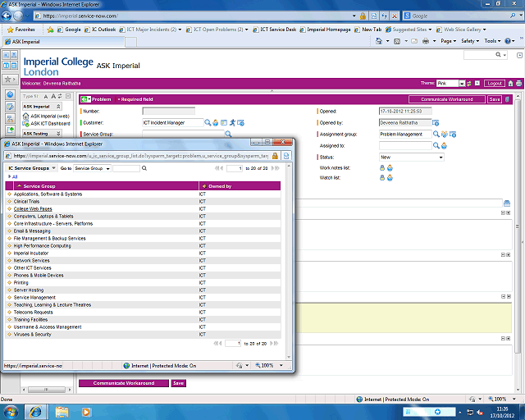
Task: Click the lookup magnifier beside Assignment group
Action: pyautogui.click(x=436, y=134)
